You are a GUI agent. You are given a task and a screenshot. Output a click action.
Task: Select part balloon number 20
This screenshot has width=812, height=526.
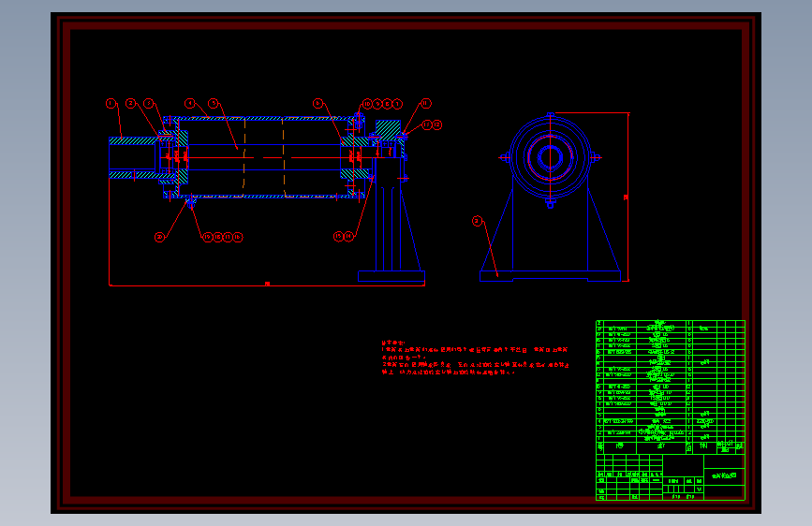[159, 237]
